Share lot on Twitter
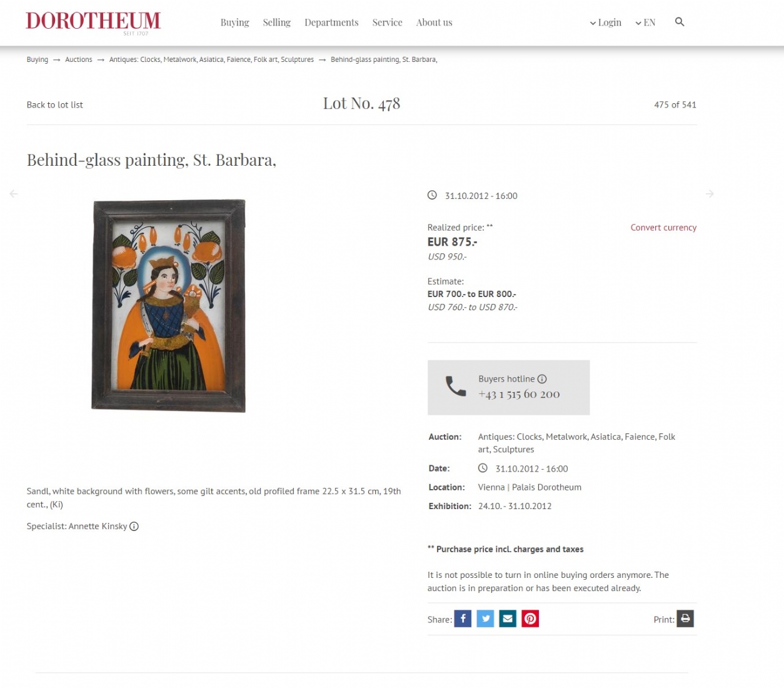The image size is (784, 688). click(x=485, y=619)
